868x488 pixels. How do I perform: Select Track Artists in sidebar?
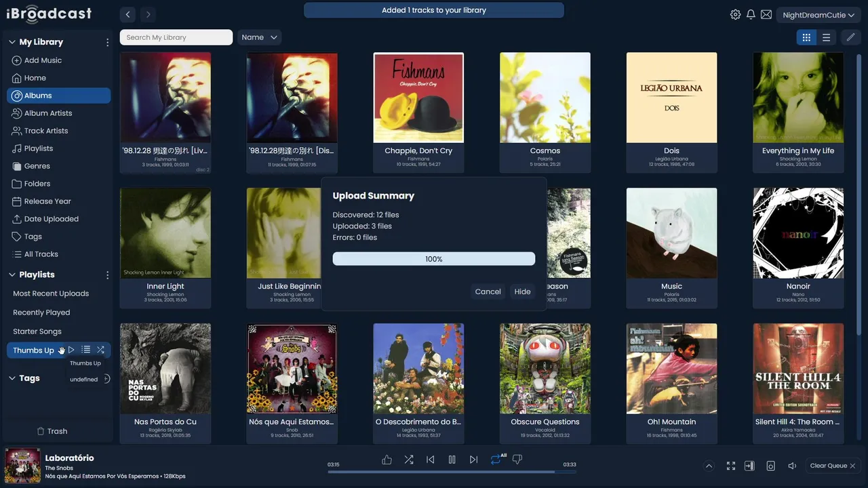point(46,131)
